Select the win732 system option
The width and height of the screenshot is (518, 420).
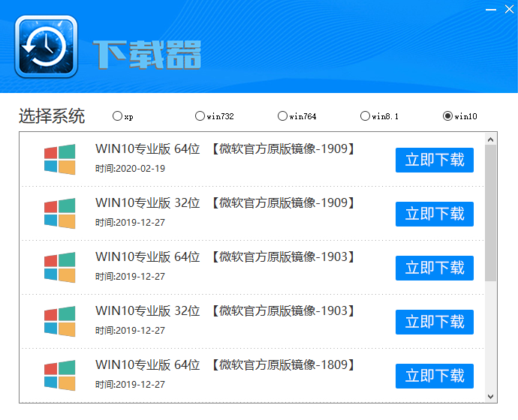200,116
